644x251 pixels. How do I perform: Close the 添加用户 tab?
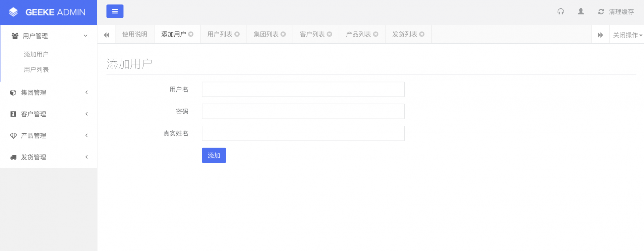pyautogui.click(x=191, y=34)
